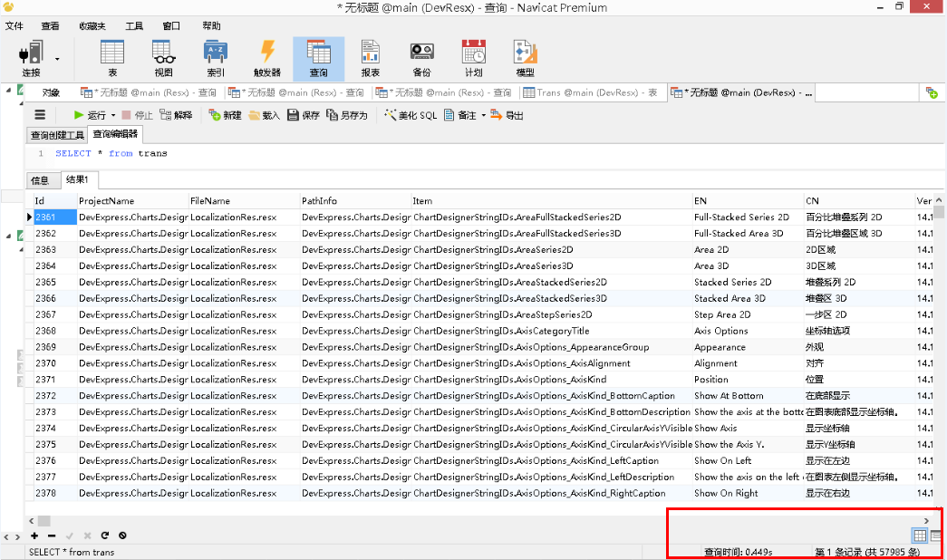Switch to 查询编辑器 (Query Editor) tab
Screen dimensions: 947x560
[x=115, y=134]
